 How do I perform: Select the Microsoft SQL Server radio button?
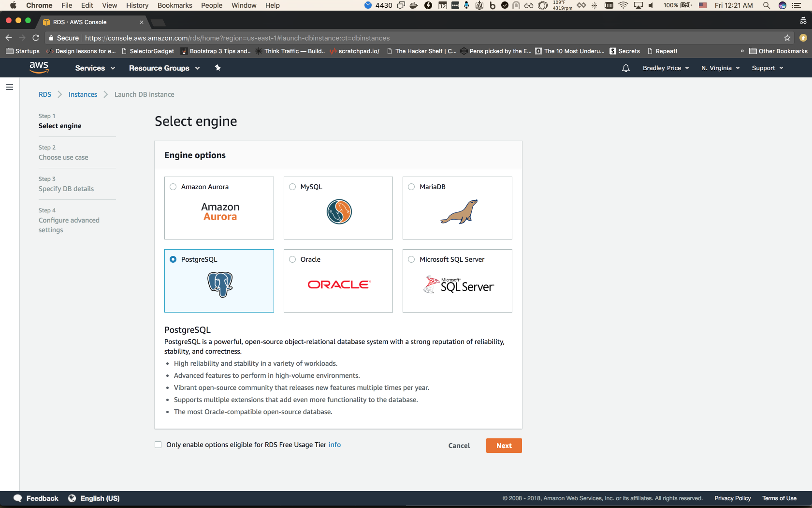pyautogui.click(x=411, y=259)
